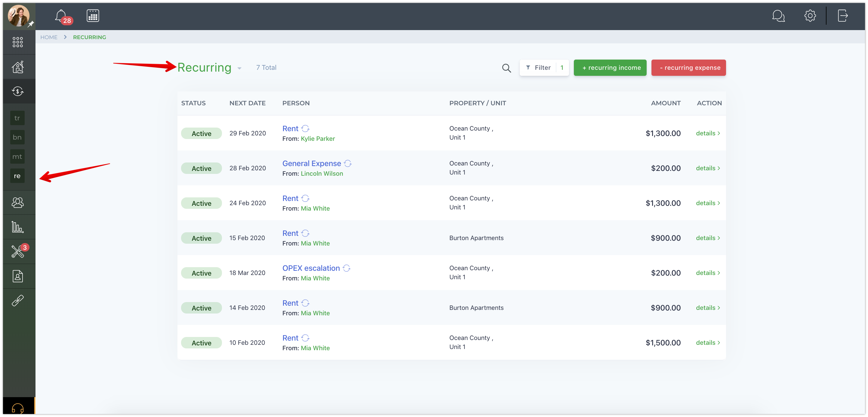Open the properties house icon in sidebar

(17, 67)
